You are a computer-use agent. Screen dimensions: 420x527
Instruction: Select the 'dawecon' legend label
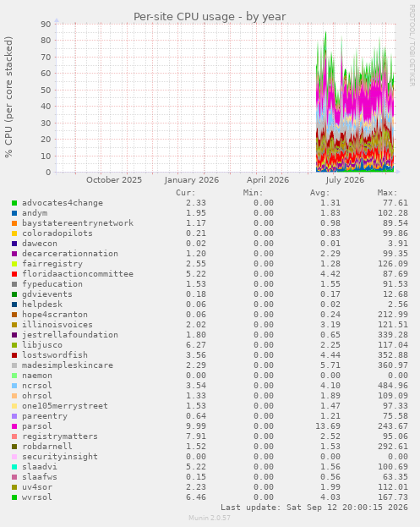tap(40, 244)
